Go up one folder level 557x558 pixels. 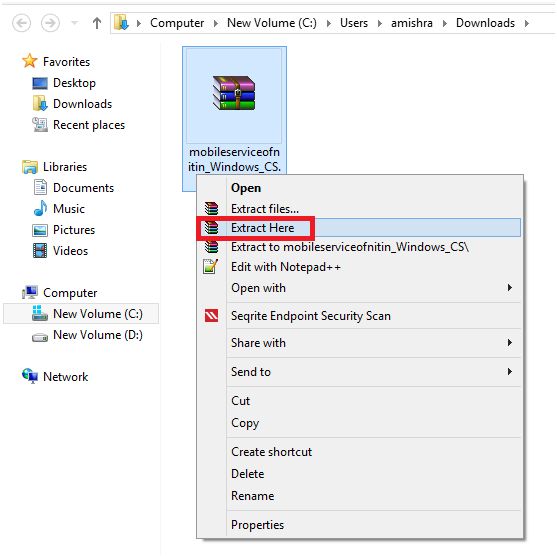96,23
